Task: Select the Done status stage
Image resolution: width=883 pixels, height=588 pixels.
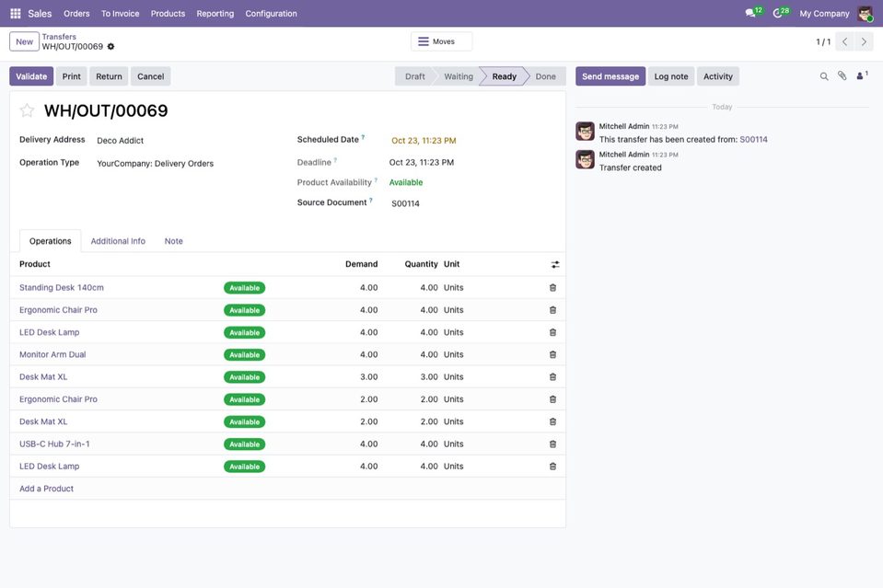Action: click(x=545, y=76)
